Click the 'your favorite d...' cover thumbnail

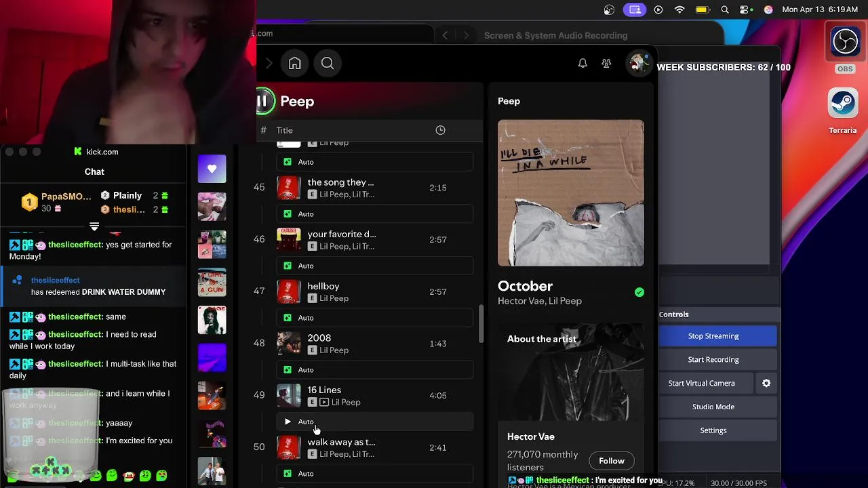[288, 239]
